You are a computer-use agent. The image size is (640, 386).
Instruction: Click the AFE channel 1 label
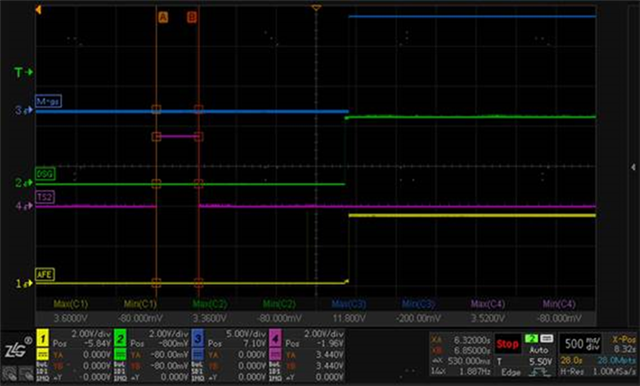[44, 274]
